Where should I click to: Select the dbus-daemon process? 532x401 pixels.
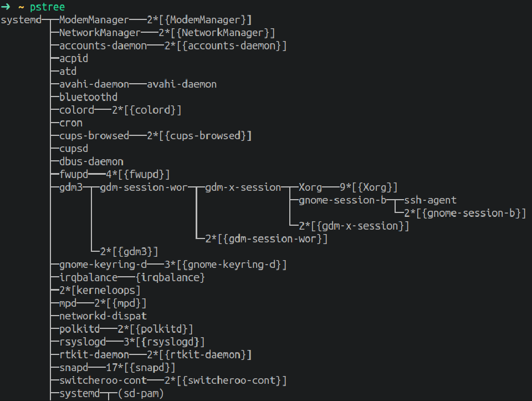(91, 161)
